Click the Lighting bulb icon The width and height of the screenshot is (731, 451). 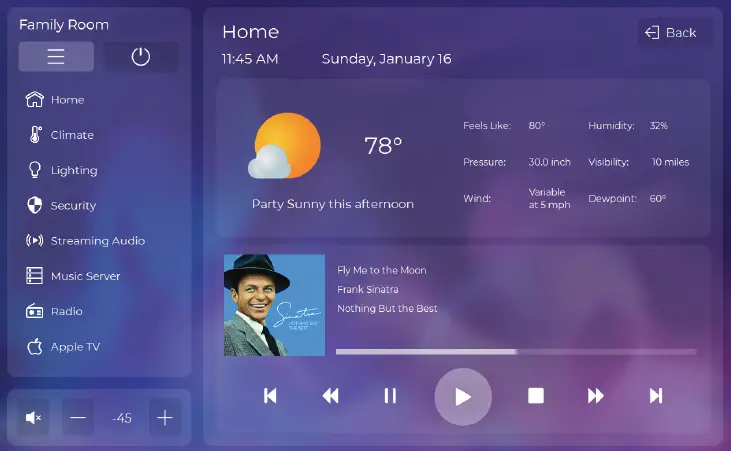point(34,170)
